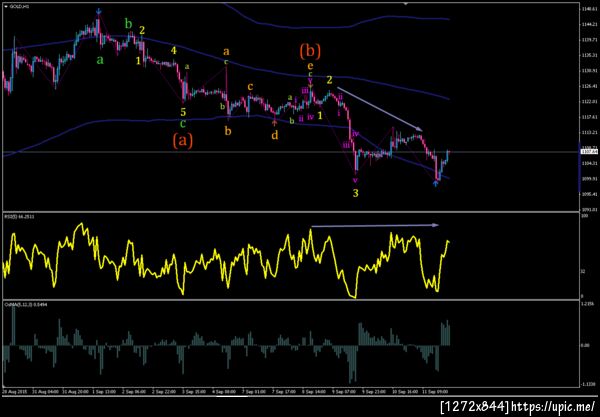The image size is (600, 417).
Task: Click the 1130.91 price axis label
Action: [x=589, y=71]
